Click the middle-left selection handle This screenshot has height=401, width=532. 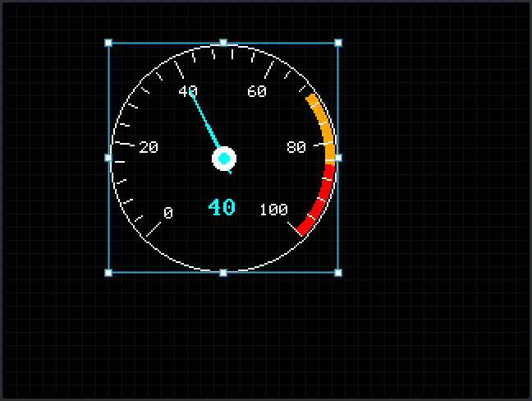108,158
